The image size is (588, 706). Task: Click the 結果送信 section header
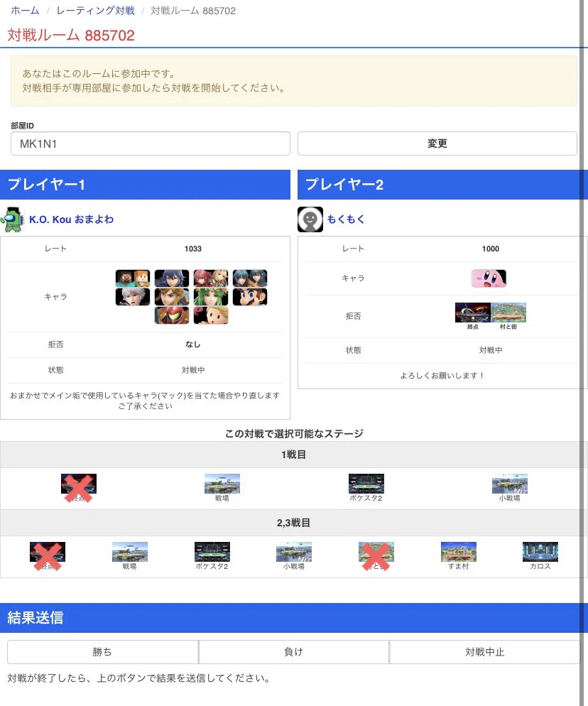click(x=293, y=618)
